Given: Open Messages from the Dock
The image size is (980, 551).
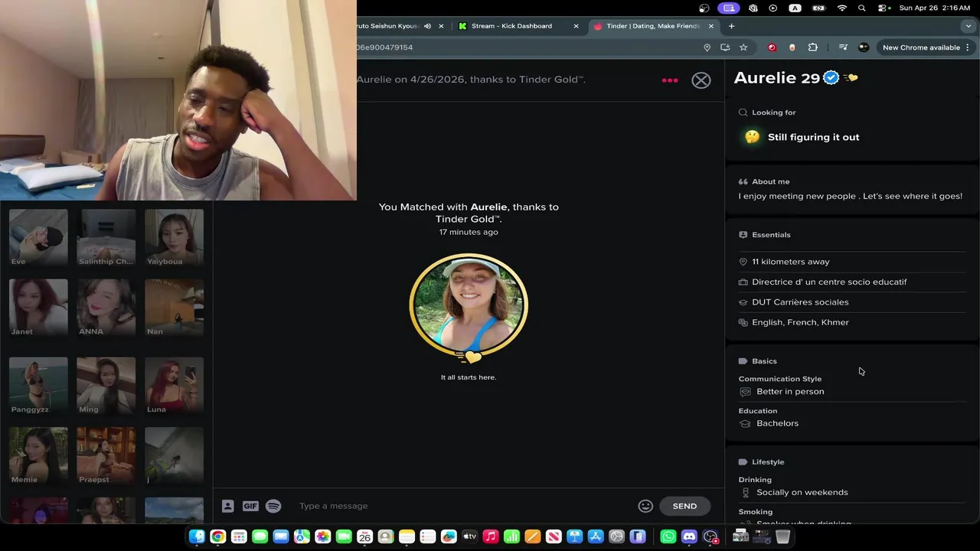Looking at the screenshot, I should click(x=260, y=537).
